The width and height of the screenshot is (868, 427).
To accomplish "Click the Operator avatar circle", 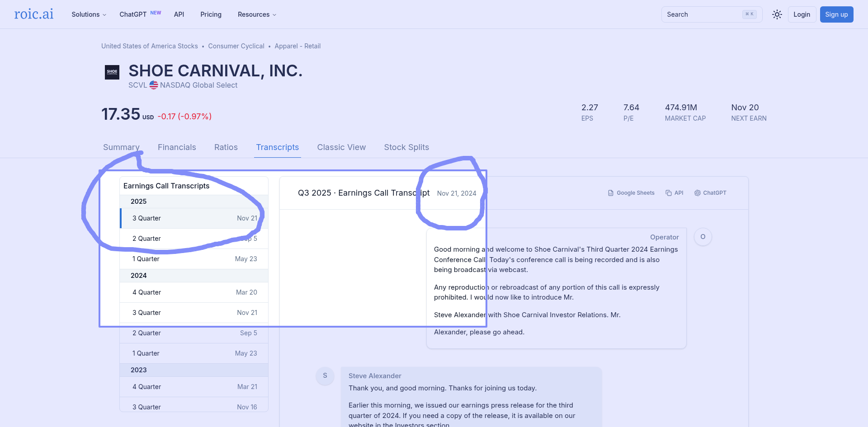I will (x=703, y=237).
